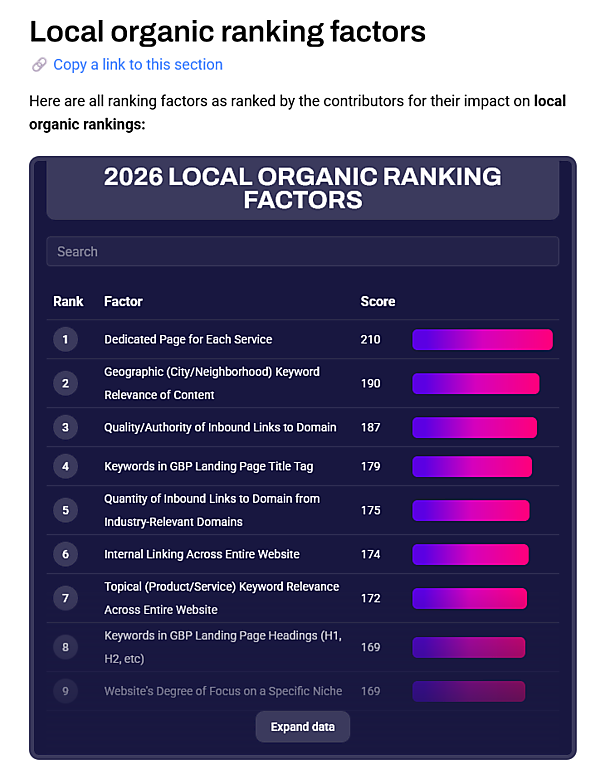Image resolution: width=600 pixels, height=769 pixels.
Task: Click the rank 3 circle badge
Action: point(65,428)
